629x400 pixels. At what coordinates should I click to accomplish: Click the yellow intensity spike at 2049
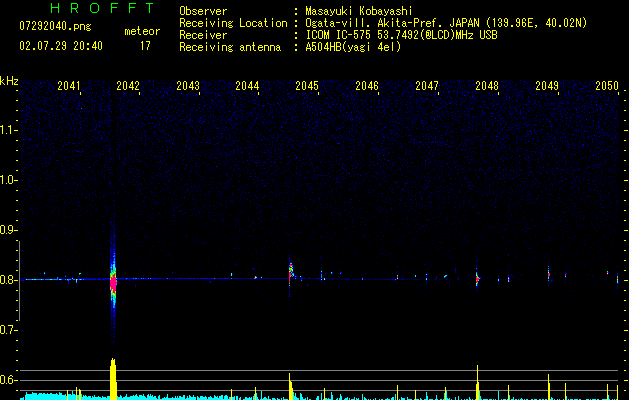point(548,387)
